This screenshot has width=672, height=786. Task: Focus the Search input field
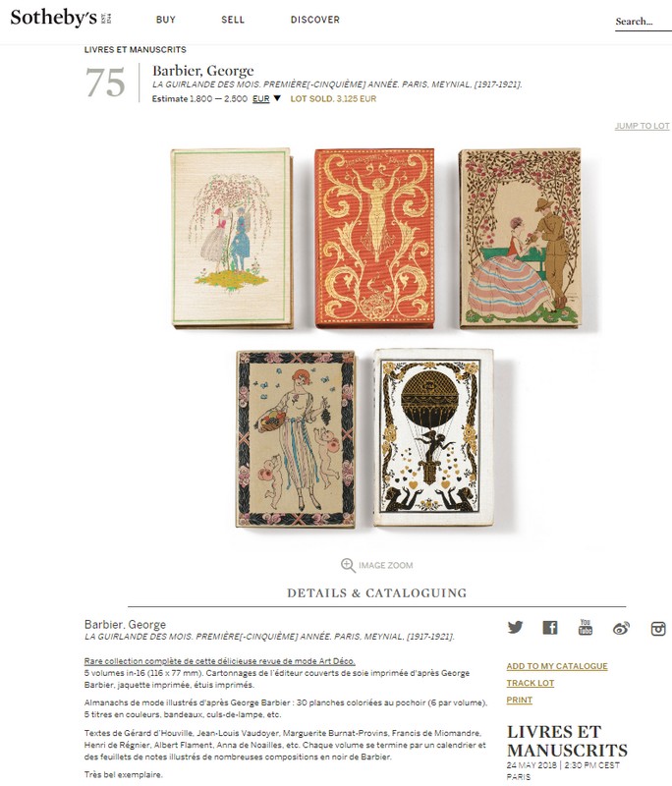643,22
